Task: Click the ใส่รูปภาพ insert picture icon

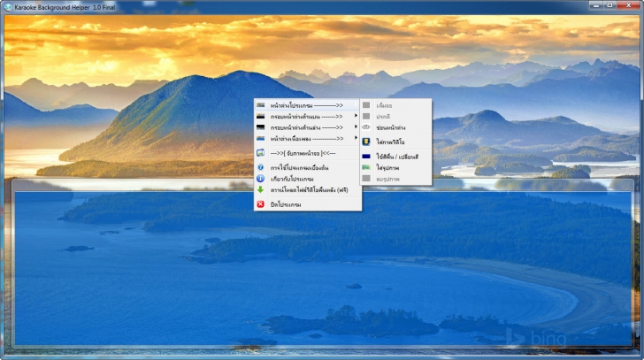Action: (x=366, y=167)
